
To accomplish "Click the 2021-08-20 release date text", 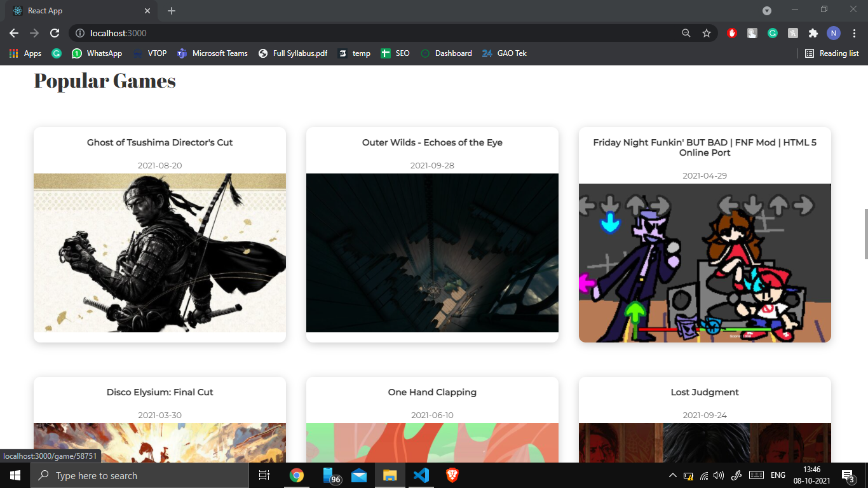I will coord(160,166).
